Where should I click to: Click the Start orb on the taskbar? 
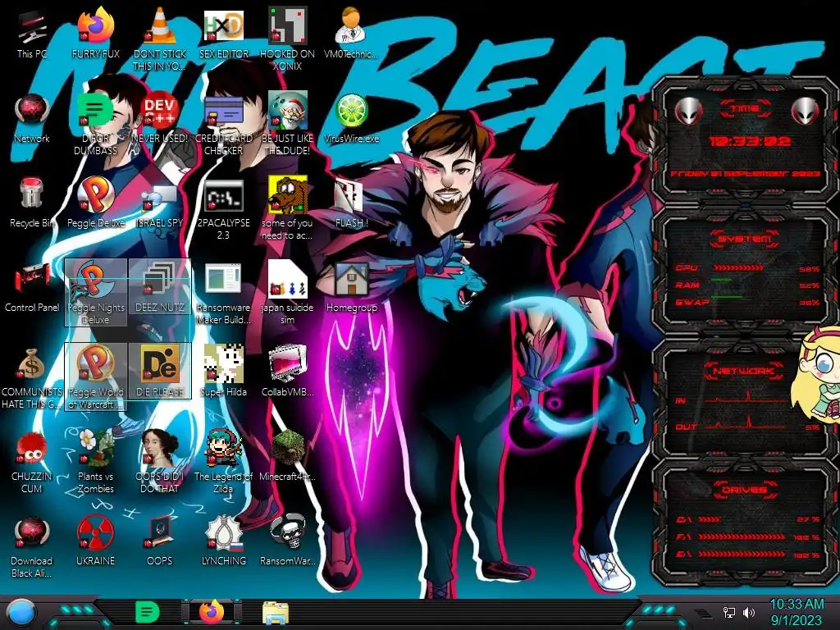[x=21, y=612]
